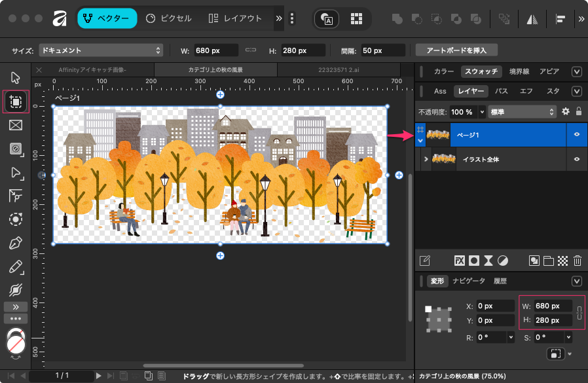Viewport: 588px width, 383px height.
Task: Select the Node tool
Action: point(16,173)
